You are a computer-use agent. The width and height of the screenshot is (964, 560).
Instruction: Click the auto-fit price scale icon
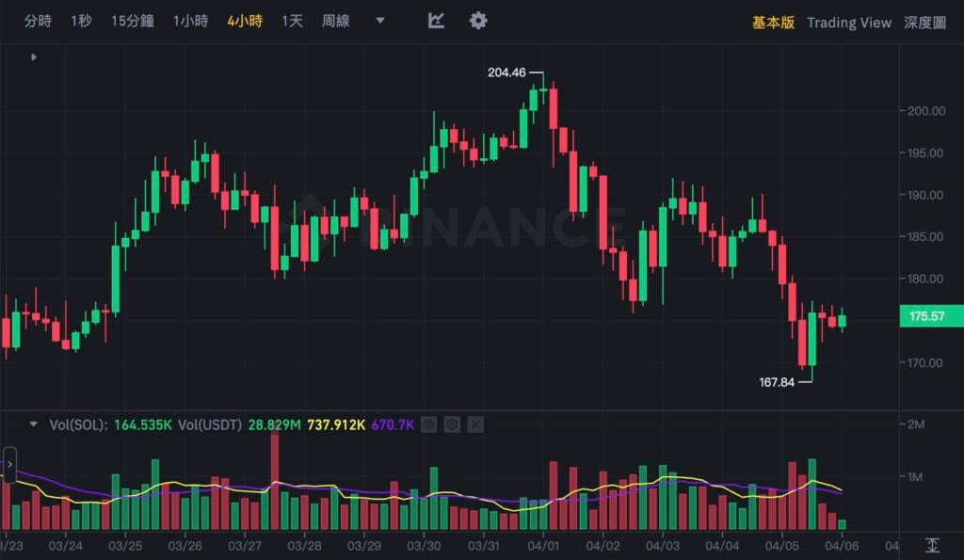click(932, 545)
